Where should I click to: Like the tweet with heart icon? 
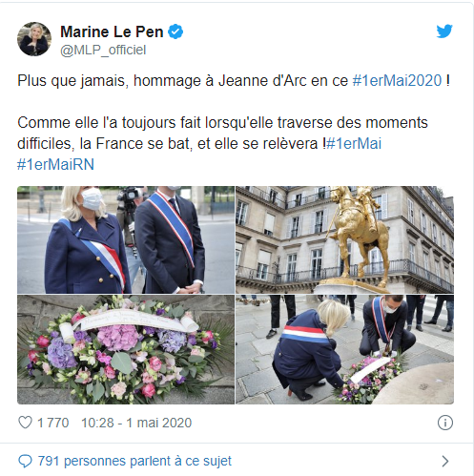(25, 423)
